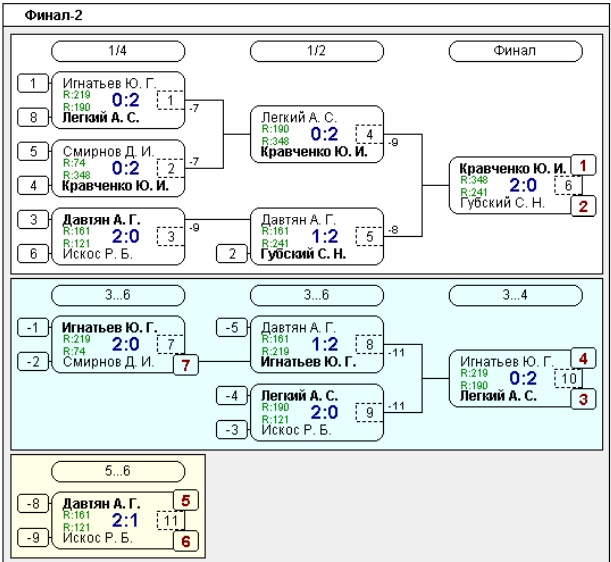611x562 pixels.
Task: Select the 5...6 round header
Action: pos(118,471)
